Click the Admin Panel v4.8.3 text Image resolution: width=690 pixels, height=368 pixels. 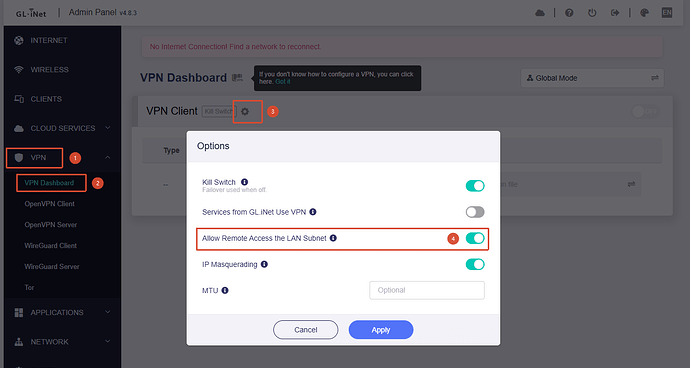(103, 12)
